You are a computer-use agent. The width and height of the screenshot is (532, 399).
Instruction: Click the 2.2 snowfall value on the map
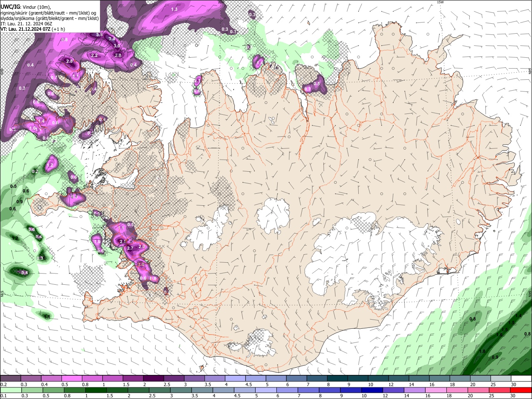(94, 55)
